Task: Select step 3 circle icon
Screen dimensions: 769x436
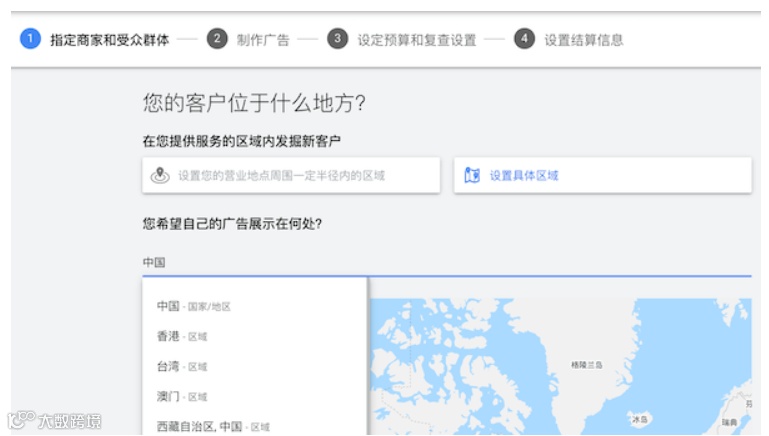Action: [337, 39]
